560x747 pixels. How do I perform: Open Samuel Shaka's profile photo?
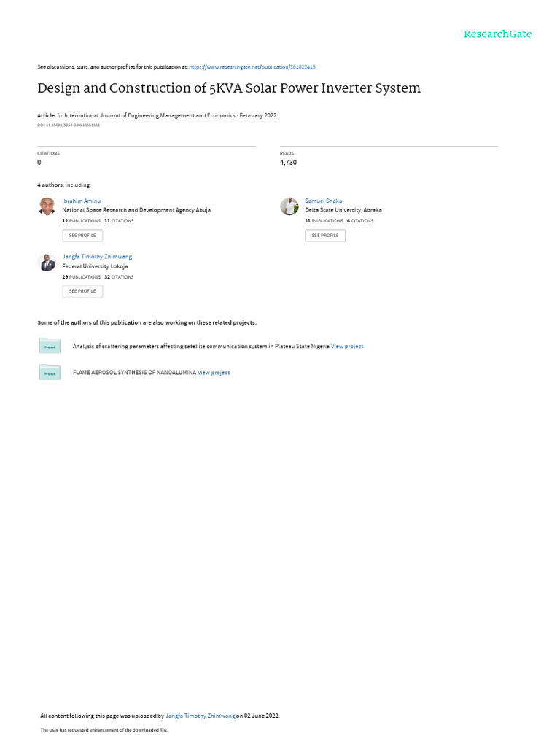pyautogui.click(x=289, y=206)
